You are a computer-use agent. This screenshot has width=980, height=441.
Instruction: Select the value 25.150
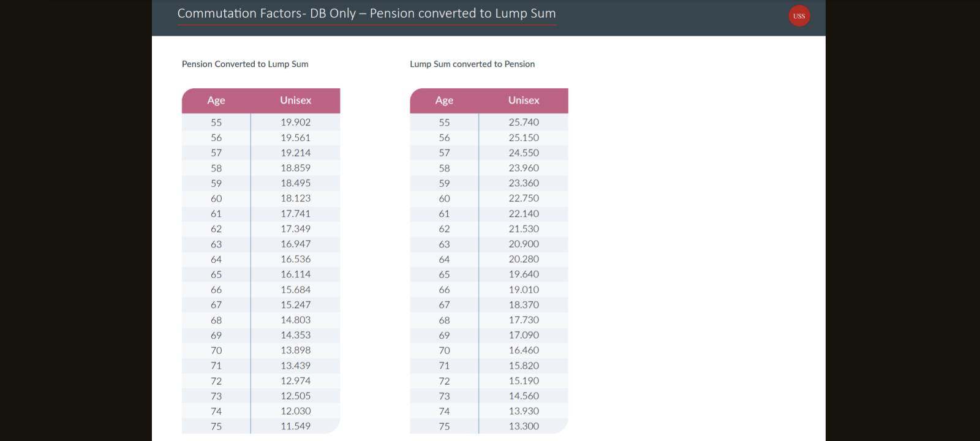click(524, 138)
